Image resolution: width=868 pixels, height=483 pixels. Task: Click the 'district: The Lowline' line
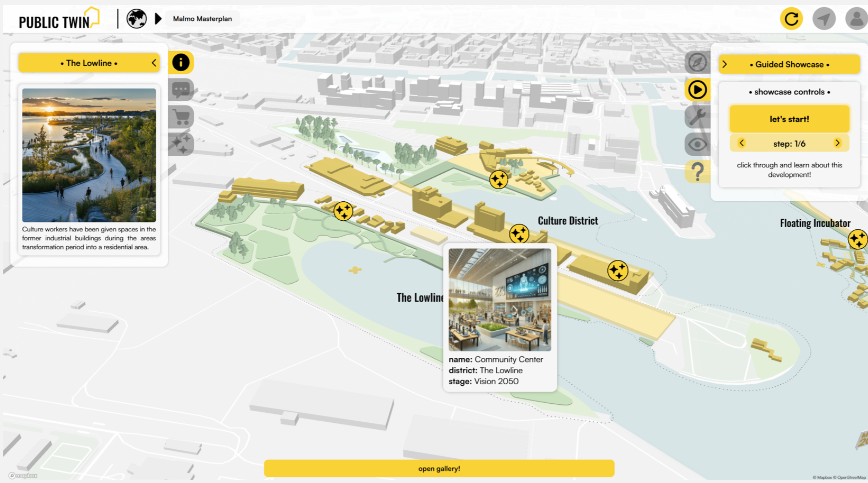[x=485, y=370]
